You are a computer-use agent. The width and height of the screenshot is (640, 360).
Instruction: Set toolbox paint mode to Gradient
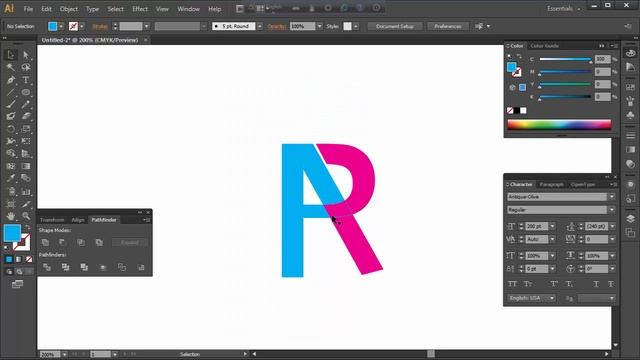pyautogui.click(x=19, y=259)
